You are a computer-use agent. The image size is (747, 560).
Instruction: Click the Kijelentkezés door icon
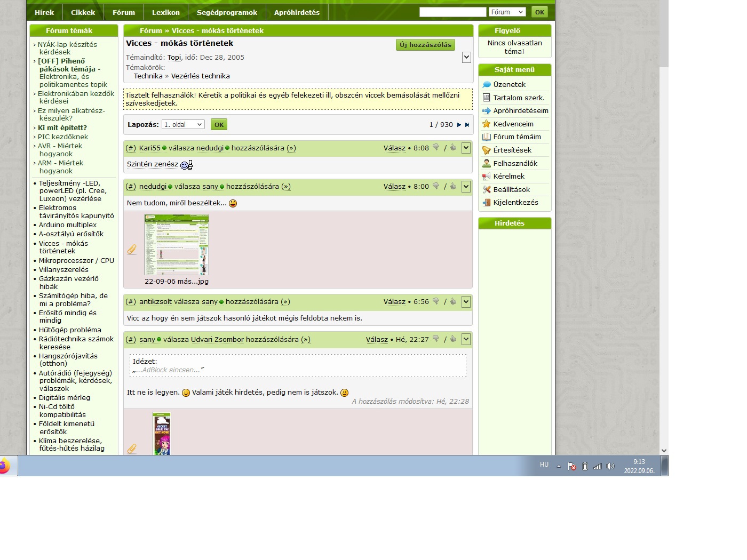(x=487, y=203)
